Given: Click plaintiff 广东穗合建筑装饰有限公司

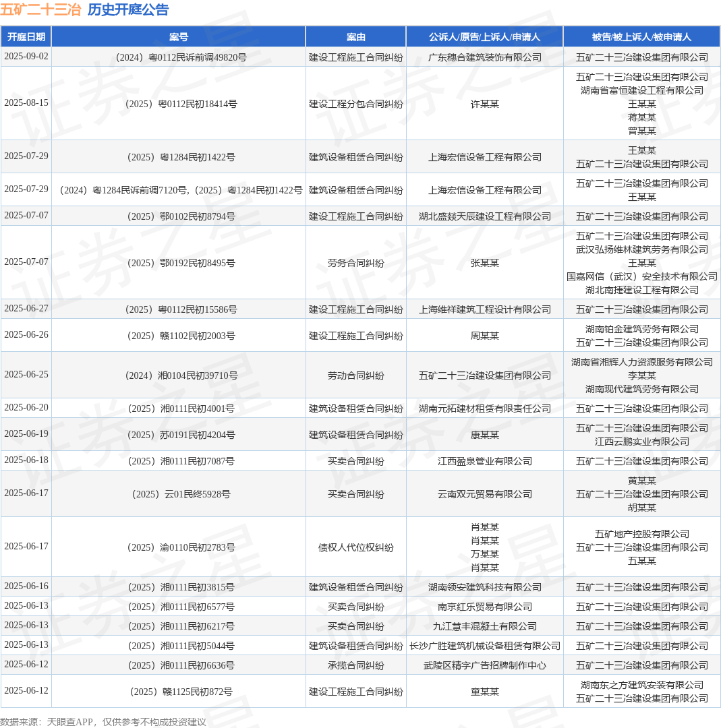Looking at the screenshot, I should (x=484, y=57).
